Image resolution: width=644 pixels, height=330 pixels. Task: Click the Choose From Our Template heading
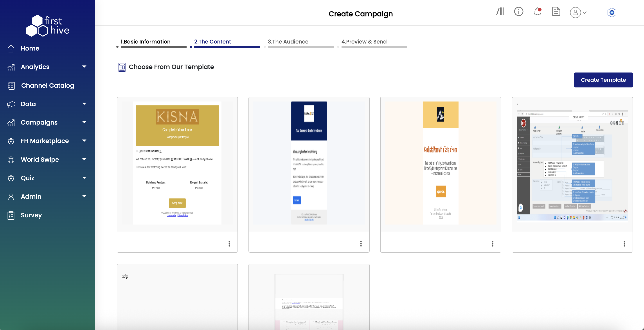click(x=171, y=67)
